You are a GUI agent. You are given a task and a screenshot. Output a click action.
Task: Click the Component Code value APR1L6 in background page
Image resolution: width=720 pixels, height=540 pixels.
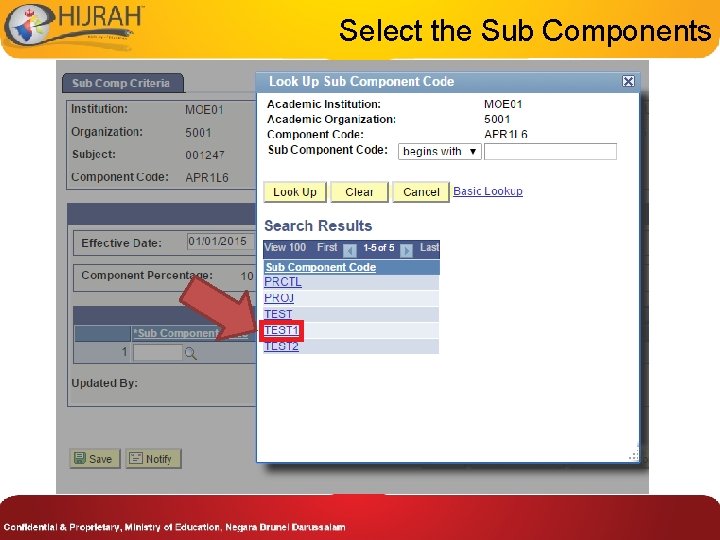(x=207, y=178)
